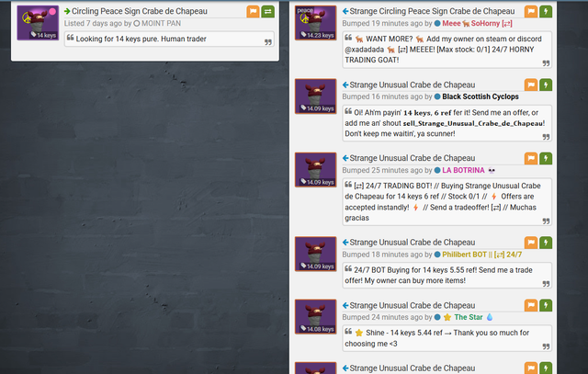Click lightning offer icon for Black Scottish Cyclops
Viewport: 588px width, 374px height.
pyautogui.click(x=546, y=85)
